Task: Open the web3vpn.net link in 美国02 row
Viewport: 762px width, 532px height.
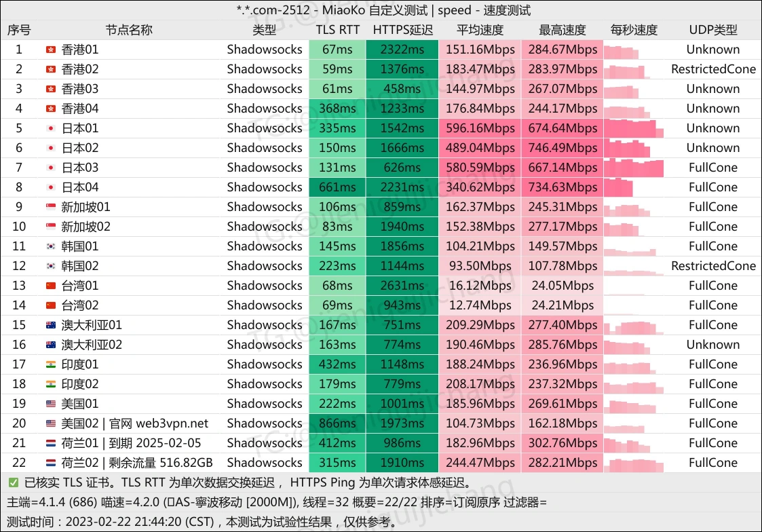Action: click(x=171, y=423)
